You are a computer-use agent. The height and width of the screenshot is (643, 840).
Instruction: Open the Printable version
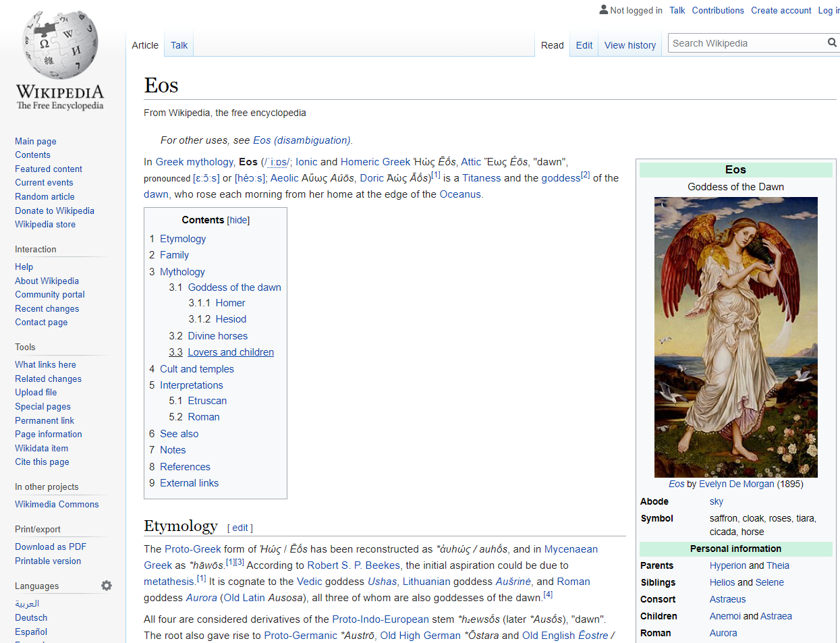(48, 561)
